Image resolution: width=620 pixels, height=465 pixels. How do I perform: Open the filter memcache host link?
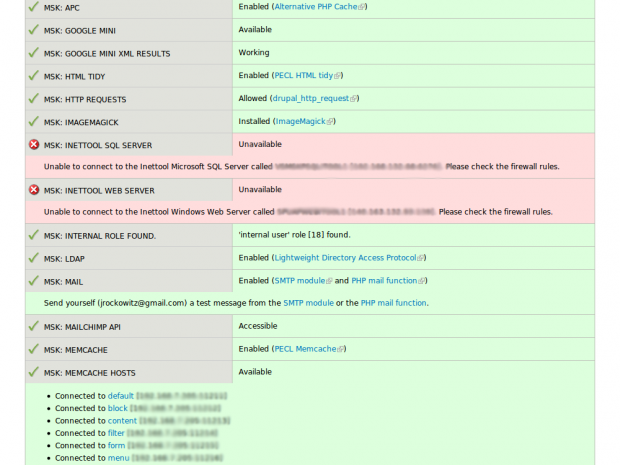pyautogui.click(x=116, y=433)
